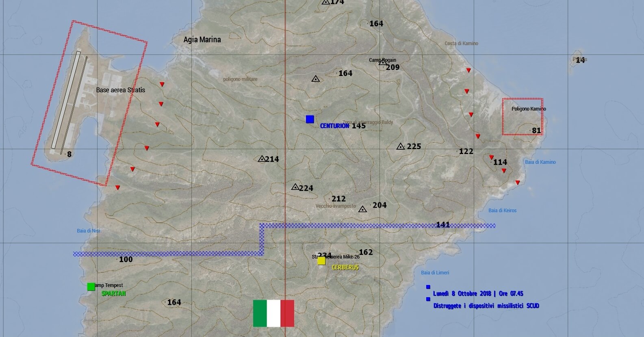The width and height of the screenshot is (644, 337).
Task: Click the triangle icon at Camp Rogain
Action: click(383, 62)
